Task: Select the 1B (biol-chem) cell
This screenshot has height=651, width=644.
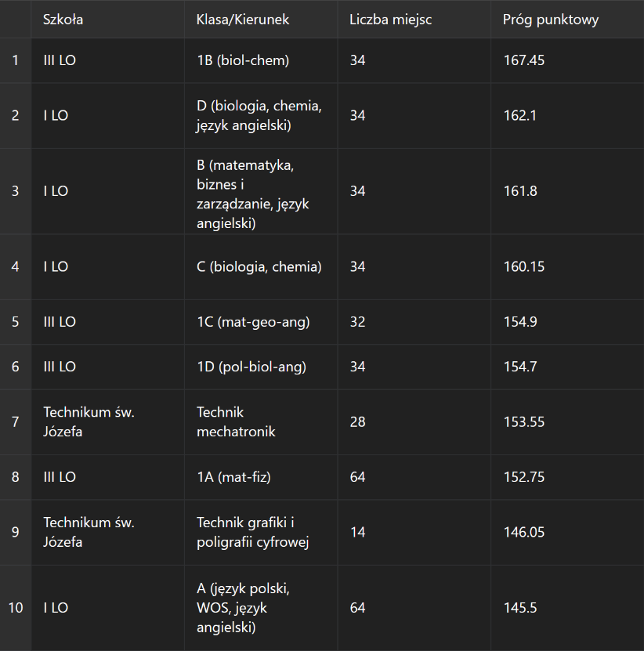Action: pyautogui.click(x=261, y=60)
